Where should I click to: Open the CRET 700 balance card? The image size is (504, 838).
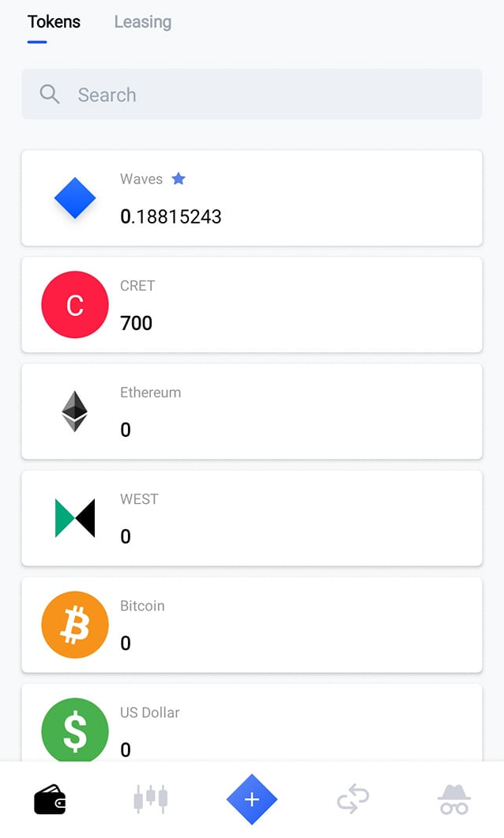pyautogui.click(x=300, y=305)
